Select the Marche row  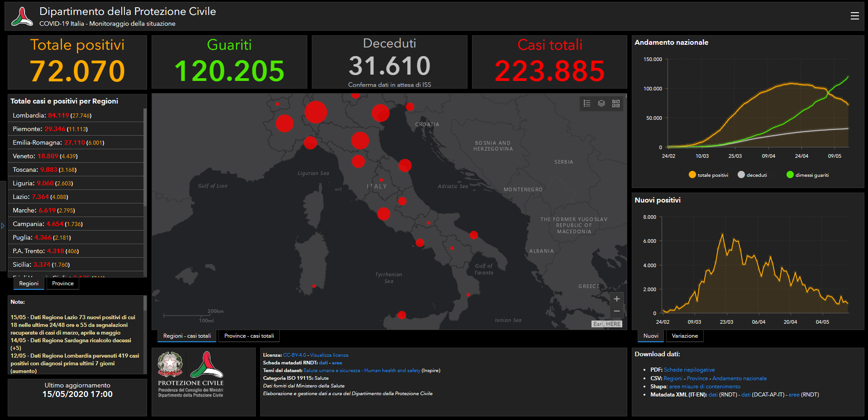pos(76,210)
